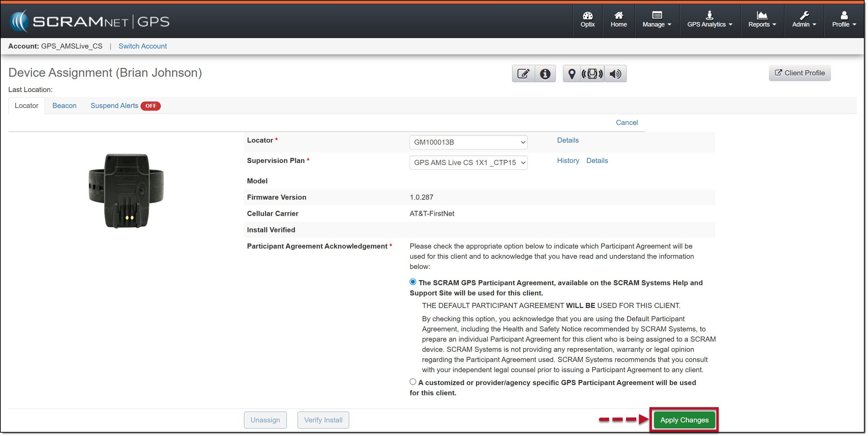Click the speaker sound alert icon

pyautogui.click(x=615, y=74)
